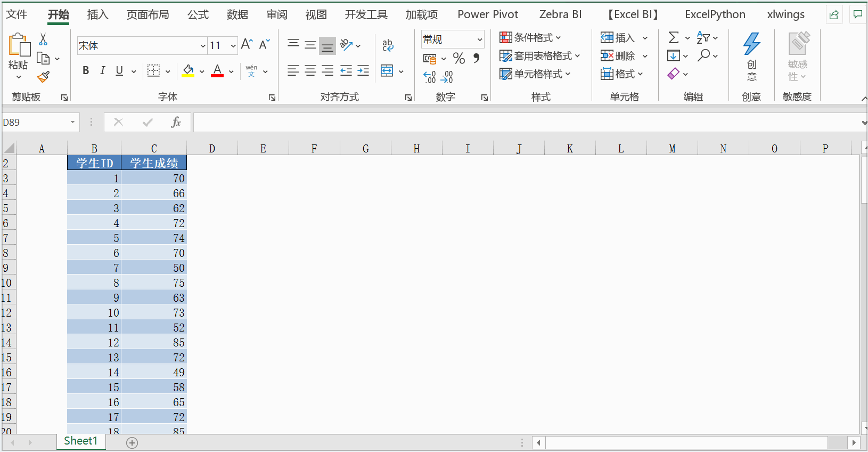
Task: Center text horizontally
Action: tap(310, 70)
